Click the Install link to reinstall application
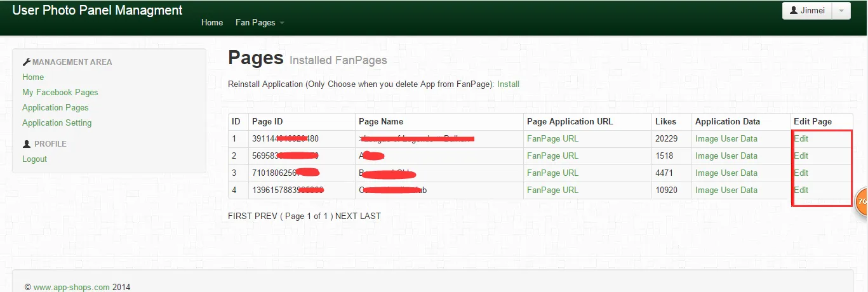Viewport: 868px width, 292px height. coord(508,84)
